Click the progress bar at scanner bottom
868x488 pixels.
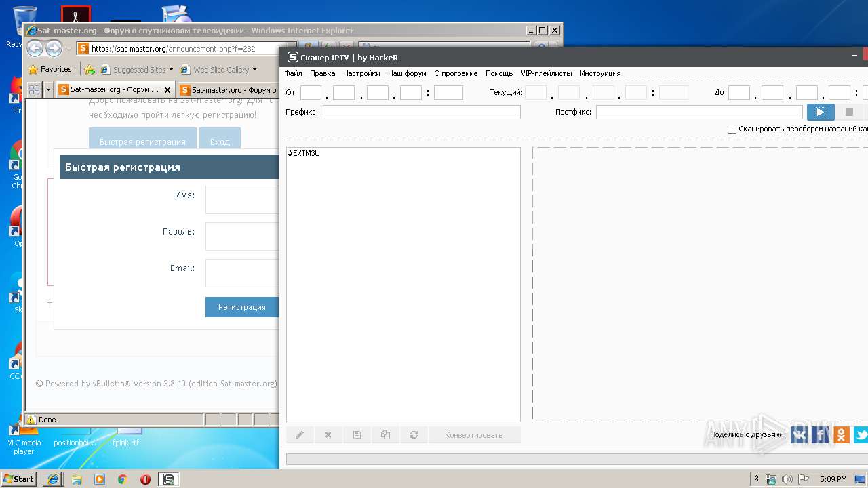click(576, 459)
